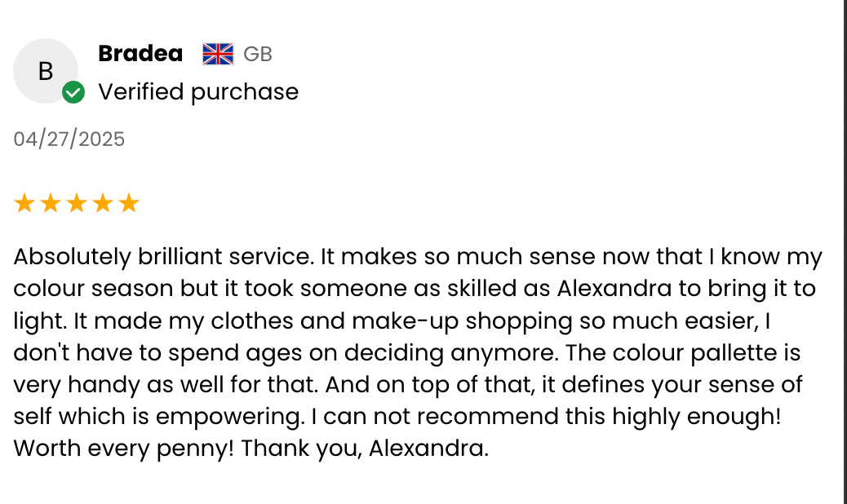Click the fourth rating star
The width and height of the screenshot is (847, 504).
(x=103, y=203)
